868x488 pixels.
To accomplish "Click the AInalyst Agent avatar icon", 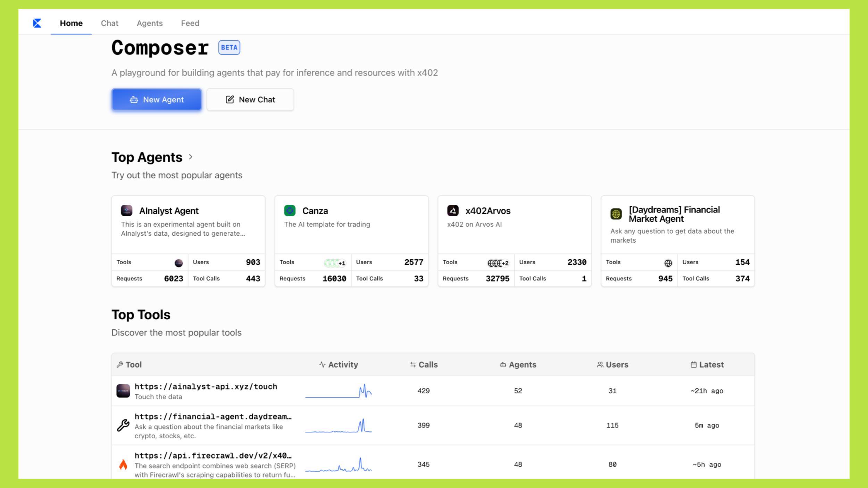I will point(126,210).
